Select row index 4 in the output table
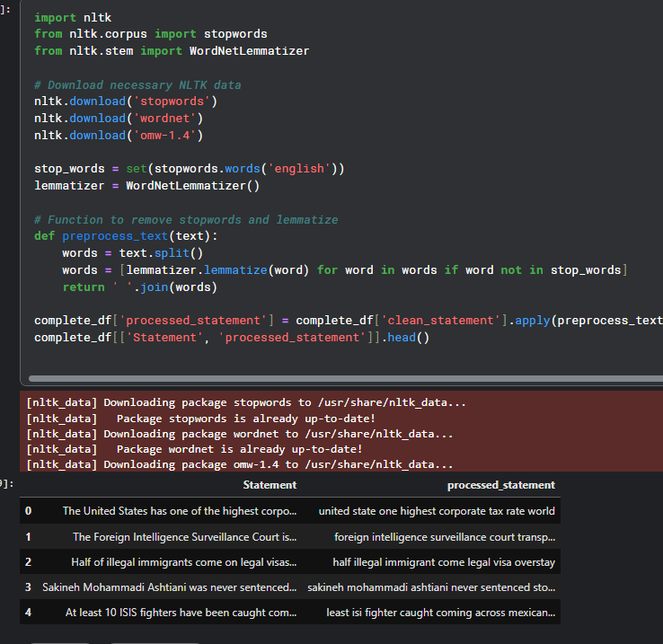 pyautogui.click(x=28, y=613)
